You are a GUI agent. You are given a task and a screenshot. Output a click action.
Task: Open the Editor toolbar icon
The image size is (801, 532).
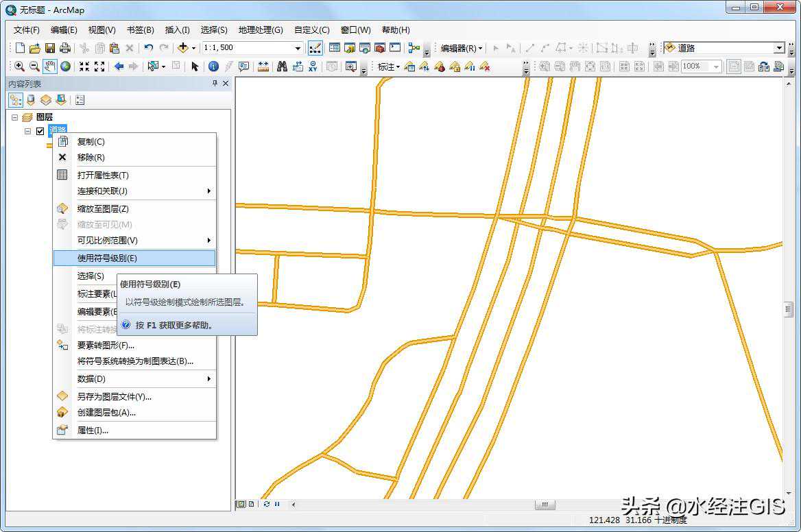(315, 48)
